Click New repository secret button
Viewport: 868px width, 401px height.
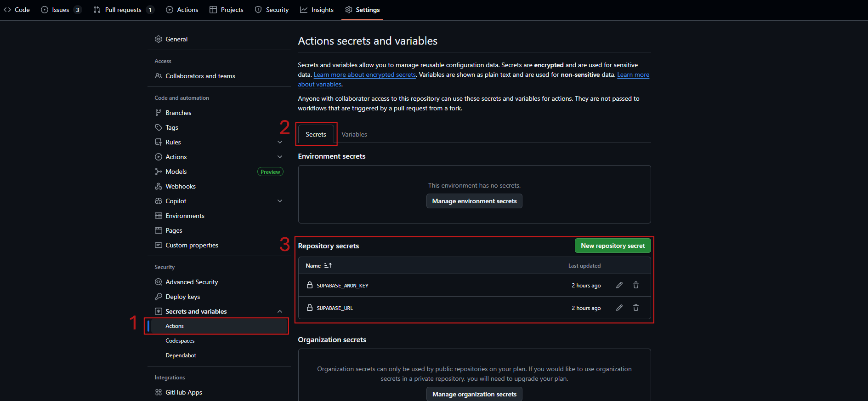coord(613,246)
